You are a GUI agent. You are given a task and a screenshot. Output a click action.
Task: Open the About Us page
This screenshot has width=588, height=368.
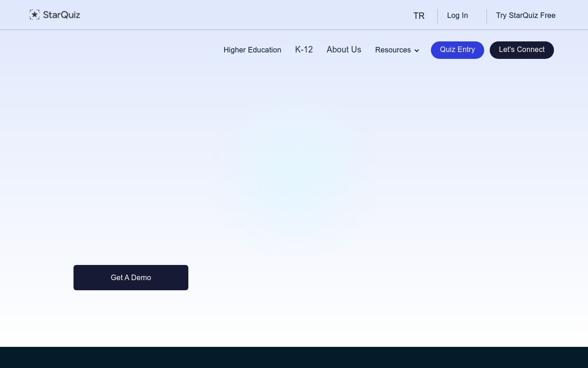tap(344, 50)
